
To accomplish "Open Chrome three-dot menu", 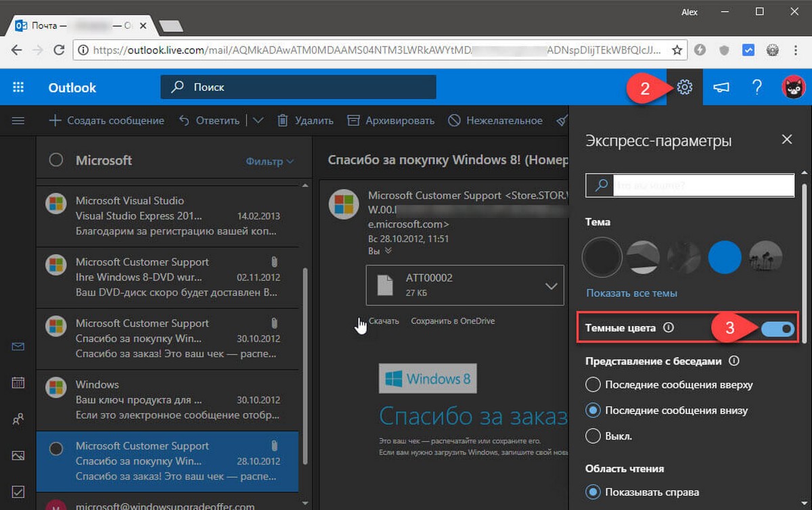I will coord(796,49).
